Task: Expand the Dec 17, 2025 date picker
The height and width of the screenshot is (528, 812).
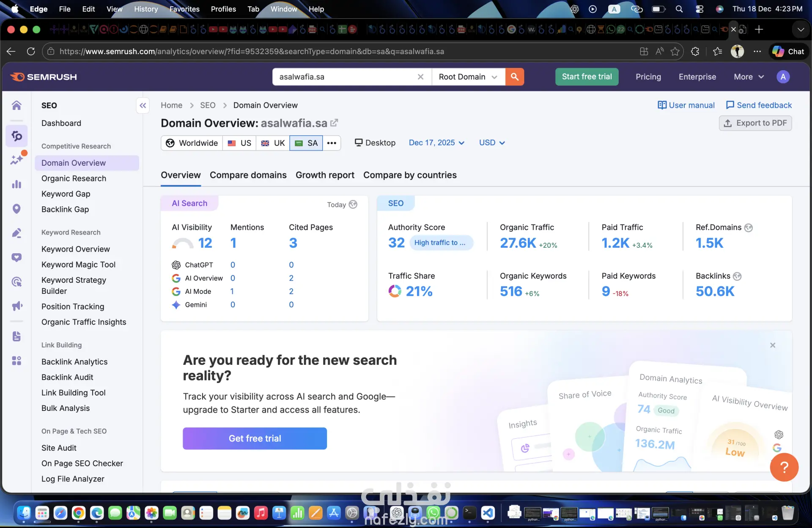Action: coord(436,142)
